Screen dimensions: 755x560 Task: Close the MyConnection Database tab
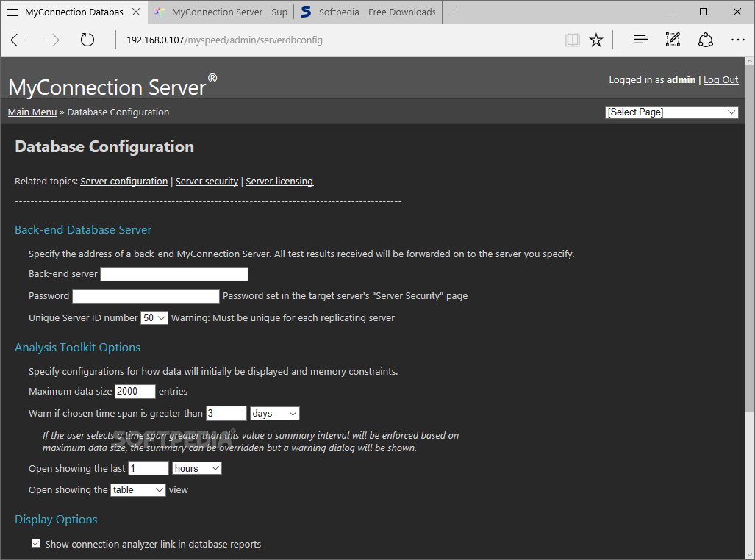tap(136, 12)
